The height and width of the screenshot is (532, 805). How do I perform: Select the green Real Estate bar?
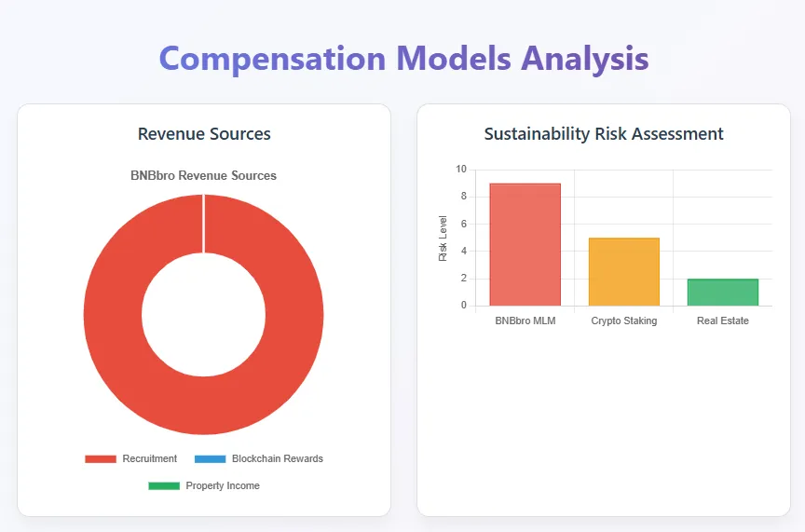click(x=722, y=292)
